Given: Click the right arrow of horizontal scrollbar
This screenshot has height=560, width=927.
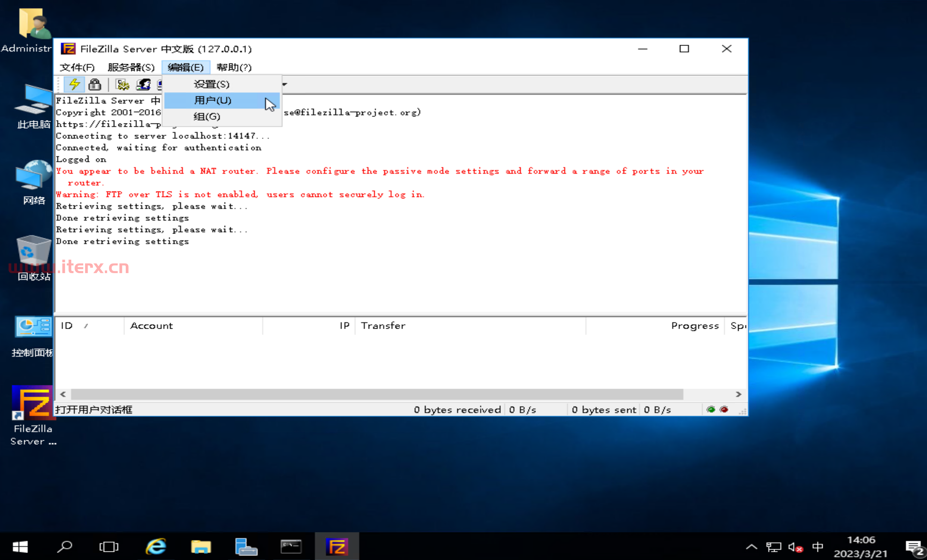Looking at the screenshot, I should pyautogui.click(x=739, y=394).
